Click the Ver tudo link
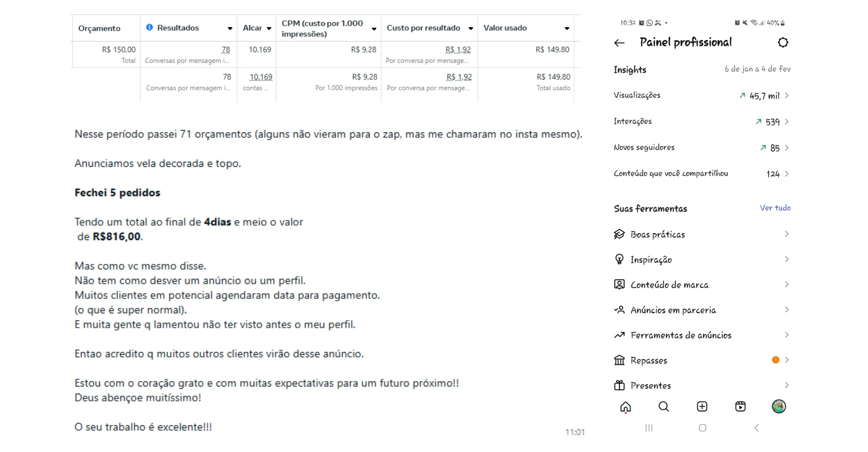This screenshot has width=868, height=452. (775, 208)
